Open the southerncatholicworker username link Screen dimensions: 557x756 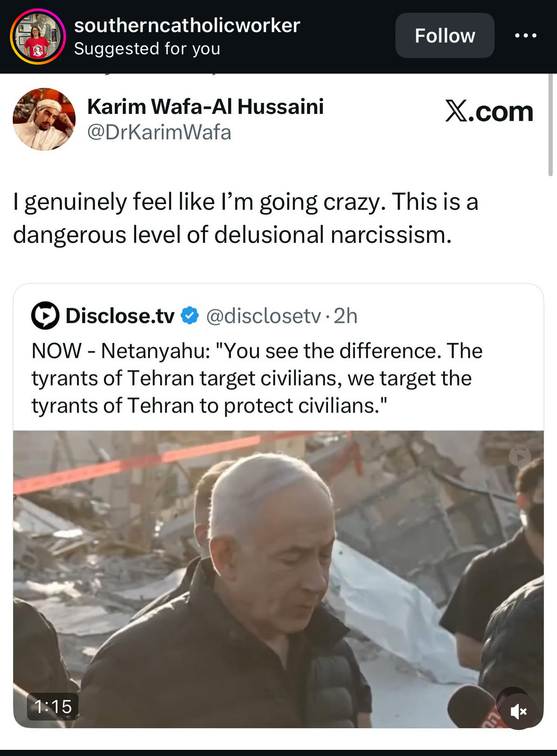coord(187,26)
